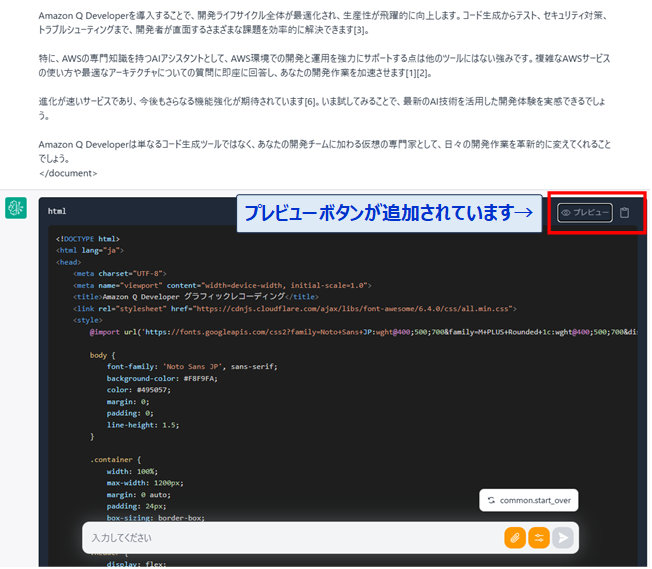Screen dimensions: 652x569
Task: Click the '<style>' code line
Action: [87, 320]
